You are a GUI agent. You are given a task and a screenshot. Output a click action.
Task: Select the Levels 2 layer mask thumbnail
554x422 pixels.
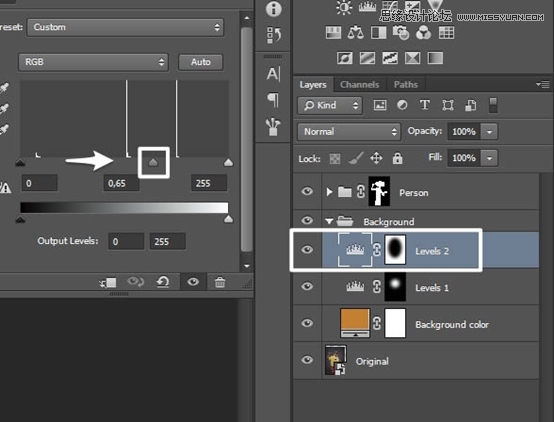pyautogui.click(x=395, y=250)
